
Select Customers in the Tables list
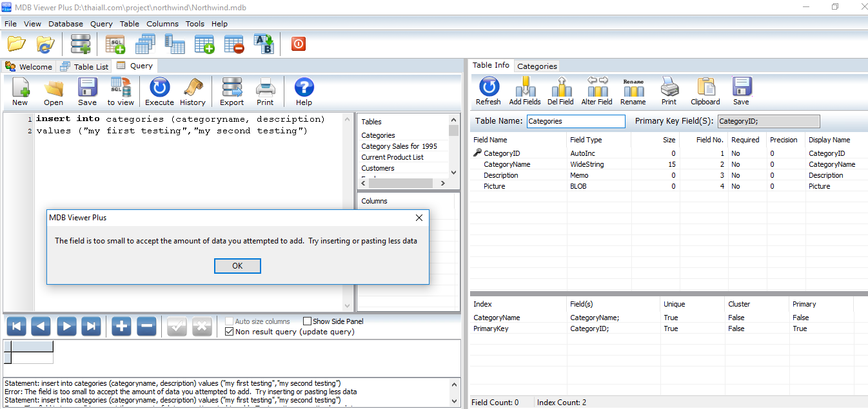378,168
